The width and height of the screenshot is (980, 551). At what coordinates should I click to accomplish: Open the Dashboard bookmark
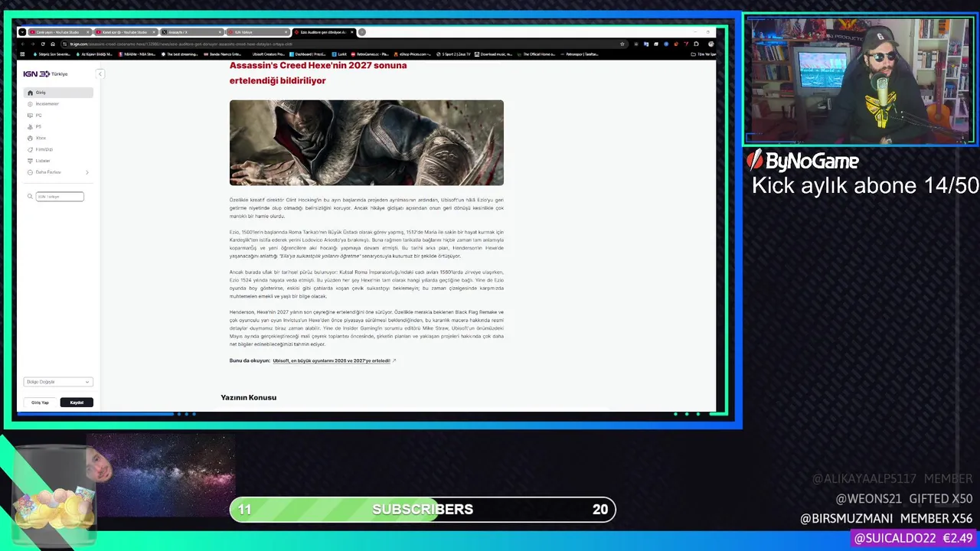tap(308, 54)
